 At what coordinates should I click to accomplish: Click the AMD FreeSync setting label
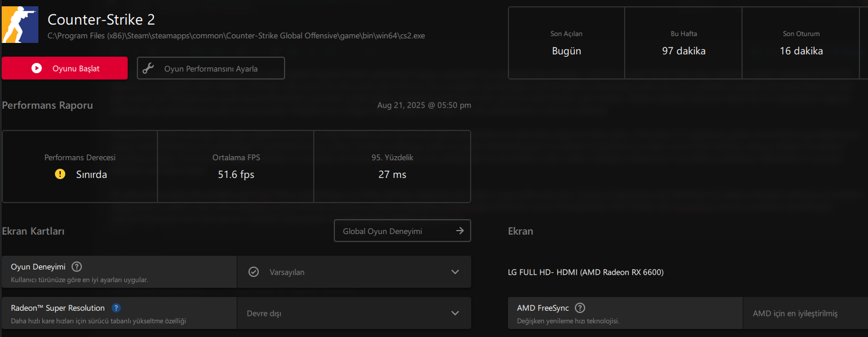543,308
